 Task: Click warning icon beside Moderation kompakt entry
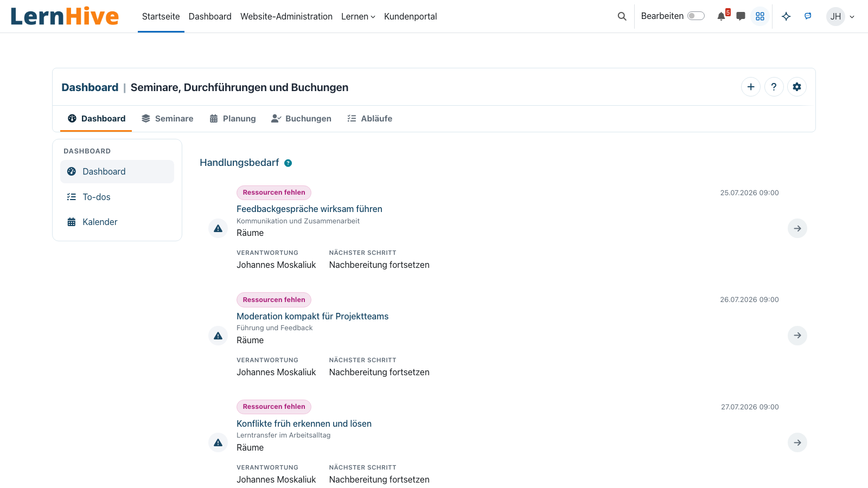pyautogui.click(x=218, y=336)
